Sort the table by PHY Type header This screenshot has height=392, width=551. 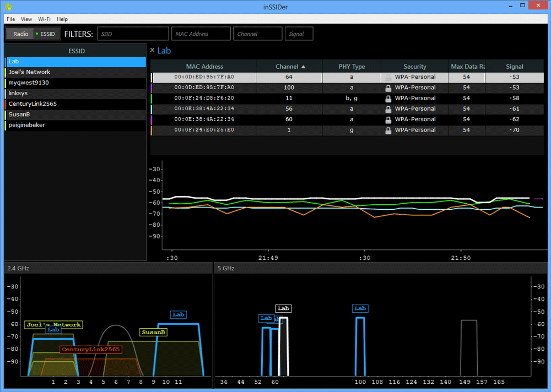352,67
